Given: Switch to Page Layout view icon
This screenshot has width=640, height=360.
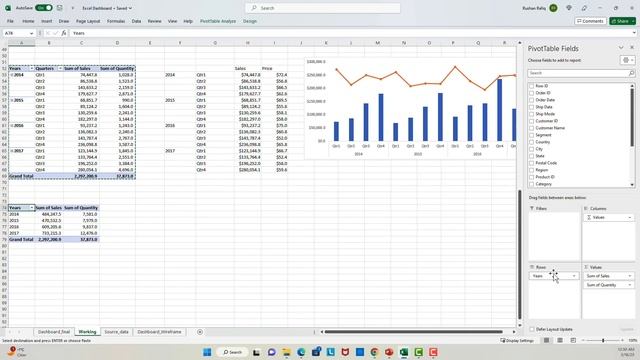Looking at the screenshot, I should pos(560,340).
